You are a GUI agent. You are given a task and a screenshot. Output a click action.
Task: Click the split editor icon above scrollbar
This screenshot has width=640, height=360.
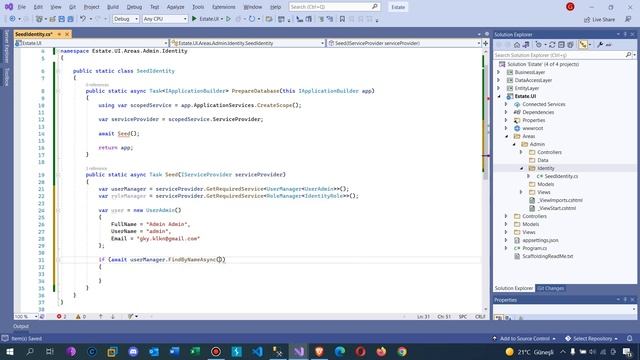click(486, 43)
